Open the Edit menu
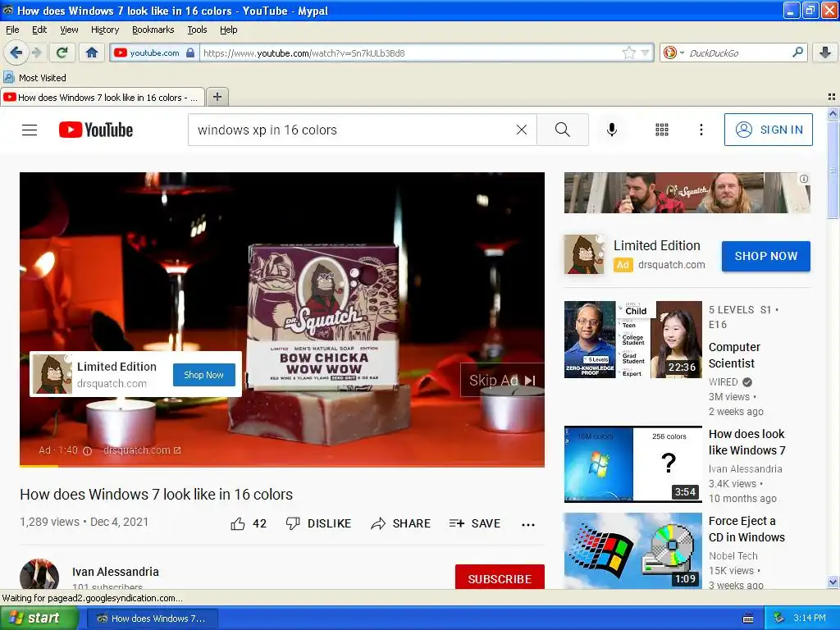This screenshot has height=630, width=840. pyautogui.click(x=39, y=30)
